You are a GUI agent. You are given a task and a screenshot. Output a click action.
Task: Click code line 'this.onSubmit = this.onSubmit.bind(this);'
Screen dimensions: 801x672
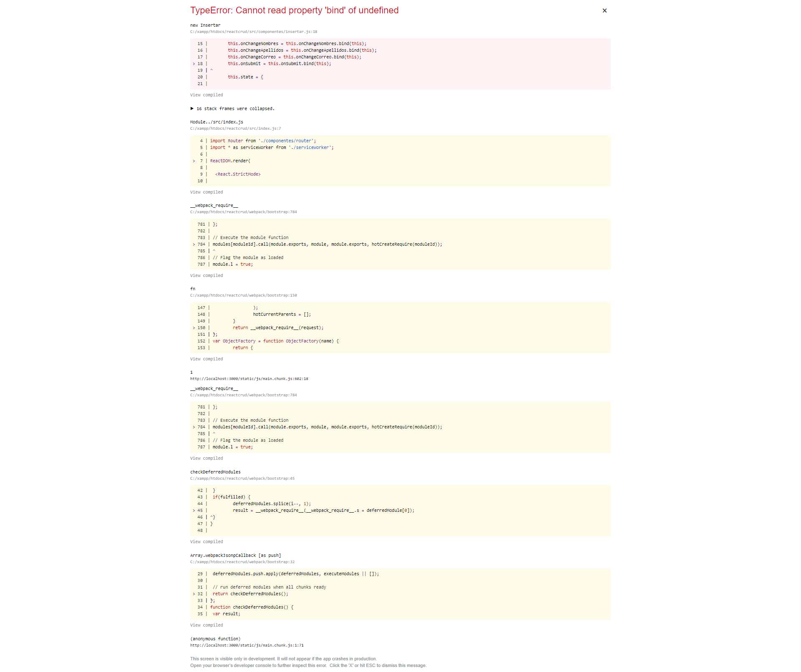tap(279, 64)
